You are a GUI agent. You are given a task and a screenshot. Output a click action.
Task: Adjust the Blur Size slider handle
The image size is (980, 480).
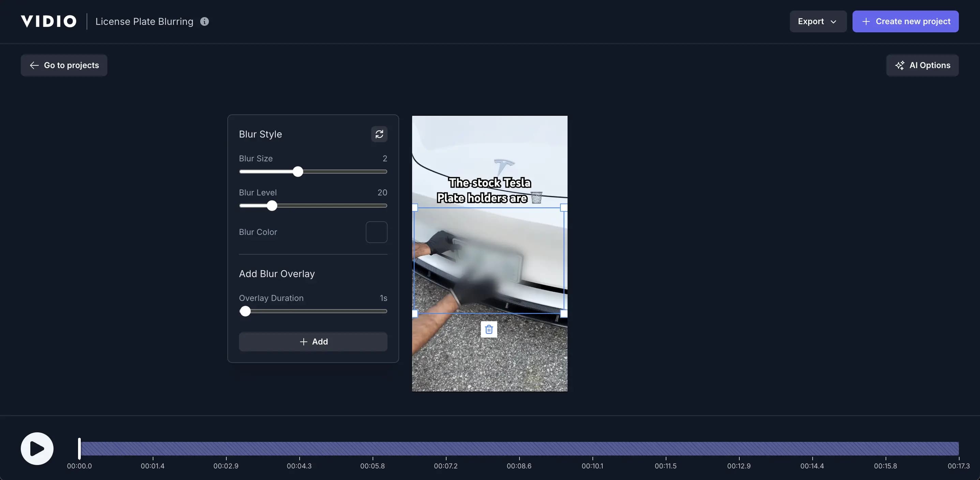pyautogui.click(x=298, y=172)
